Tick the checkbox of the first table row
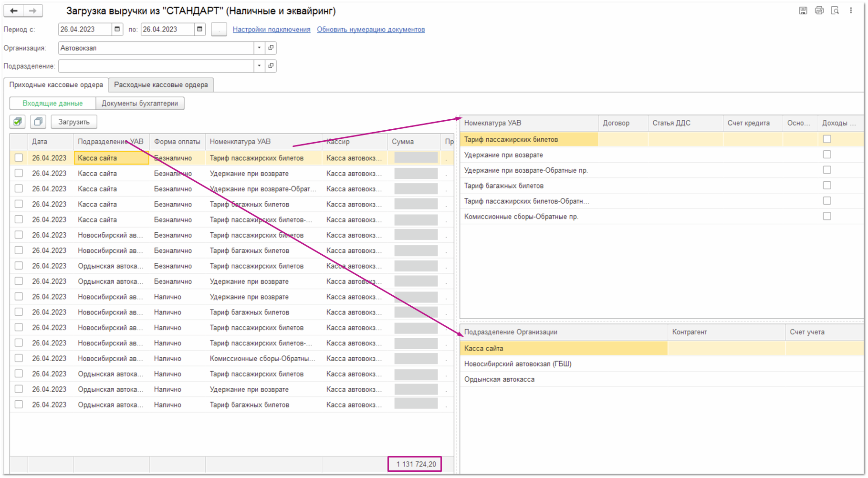The width and height of the screenshot is (868, 478). pos(19,158)
